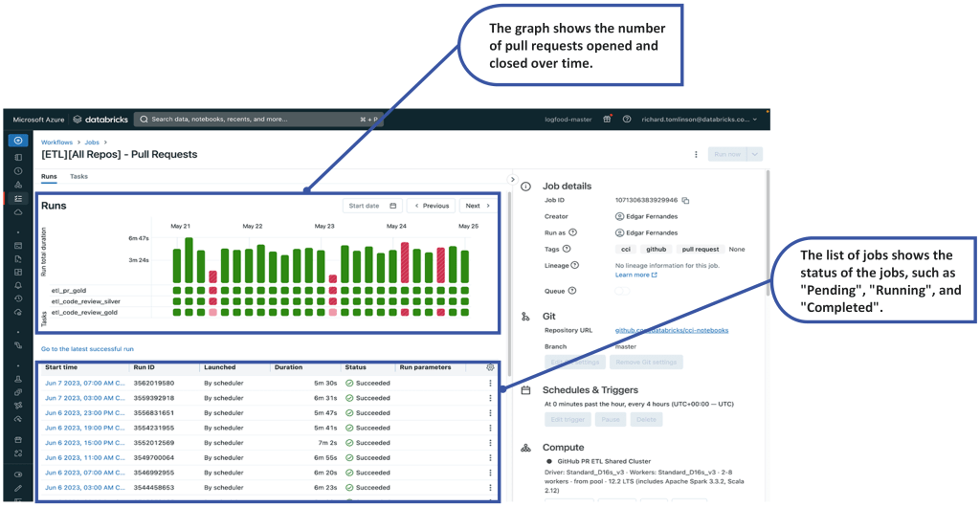Viewport: 980px width, 507px height.
Task: Click the help question mark icon in header
Action: pyautogui.click(x=627, y=120)
